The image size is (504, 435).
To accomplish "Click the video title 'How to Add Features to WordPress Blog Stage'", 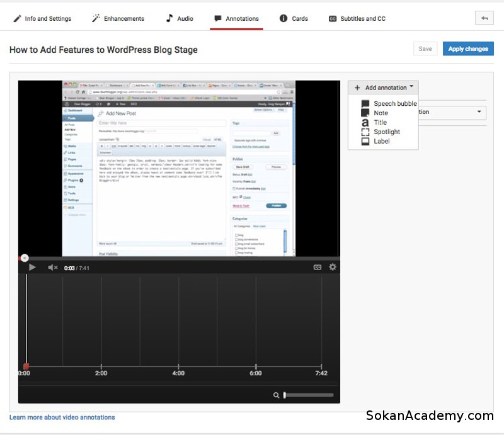I will (x=103, y=50).
